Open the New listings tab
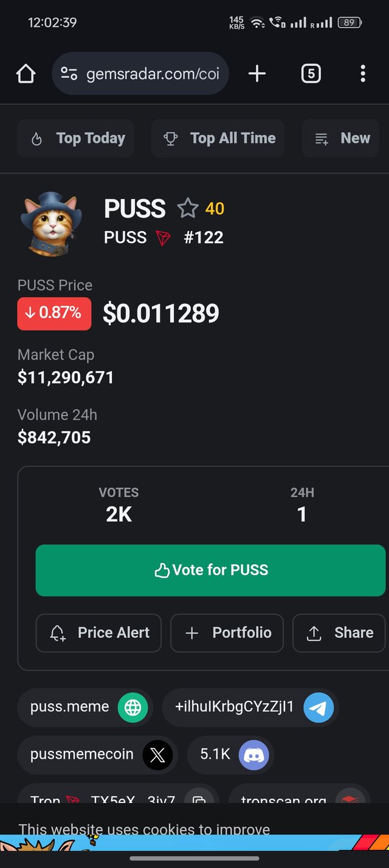 click(341, 138)
